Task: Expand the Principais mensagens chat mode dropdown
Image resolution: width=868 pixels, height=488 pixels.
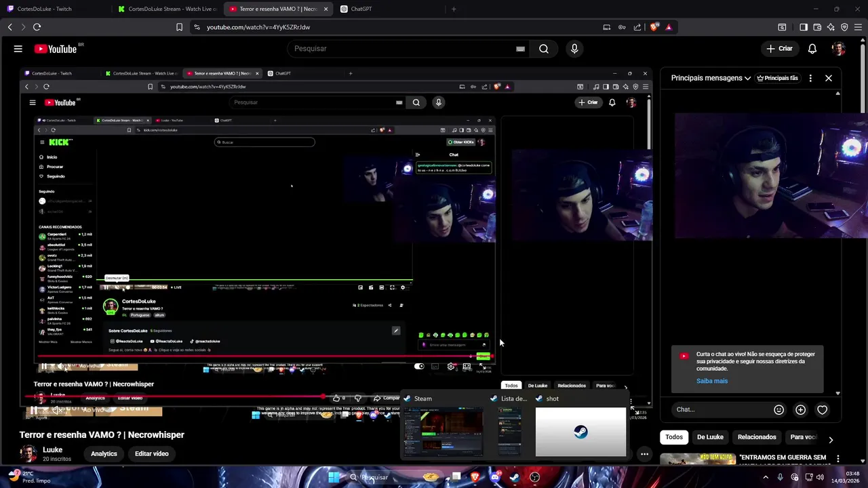Action: [x=711, y=78]
